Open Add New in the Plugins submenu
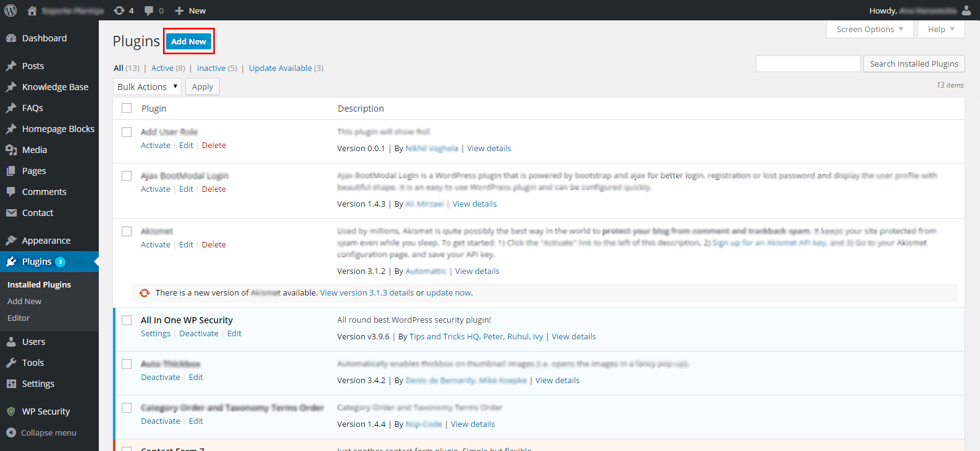Image resolution: width=980 pixels, height=451 pixels. pyautogui.click(x=24, y=301)
